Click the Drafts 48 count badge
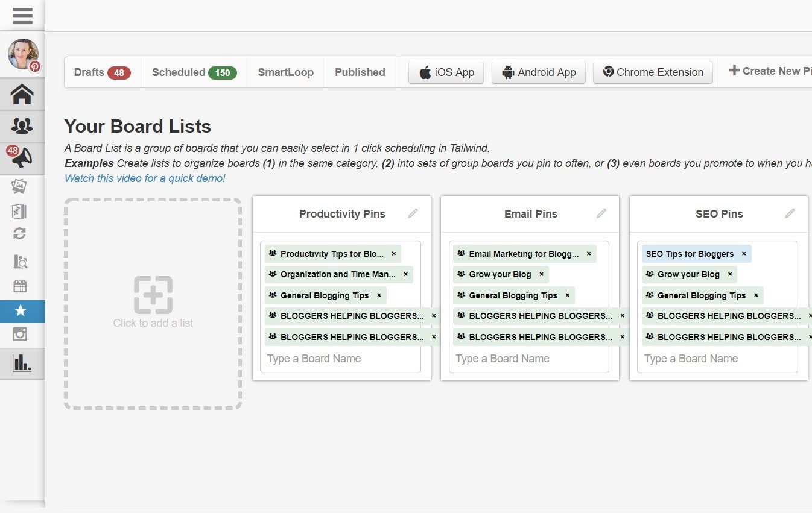The image size is (812, 513). point(119,73)
